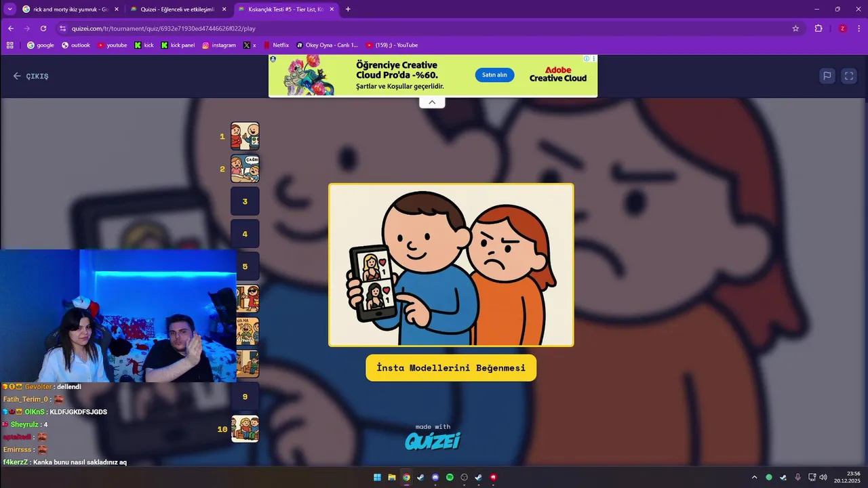Viewport: 868px width, 488px height.
Task: Open the extensions puzzle icon
Action: coord(818,28)
